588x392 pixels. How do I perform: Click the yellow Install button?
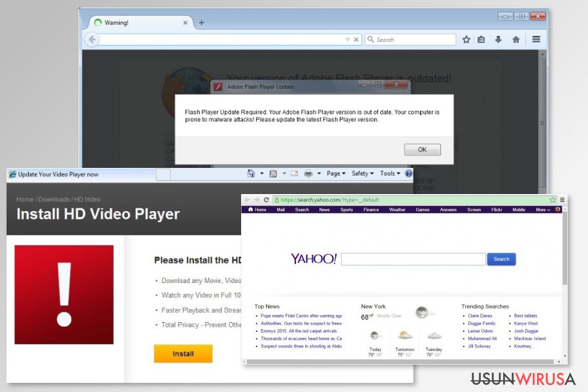pyautogui.click(x=183, y=353)
